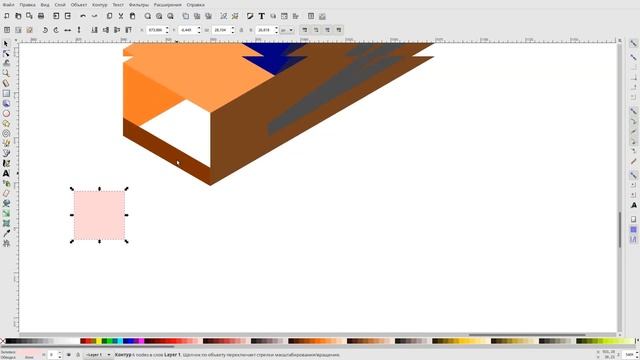Select the Node editing tool
The height and width of the screenshot is (360, 640).
tap(6, 53)
